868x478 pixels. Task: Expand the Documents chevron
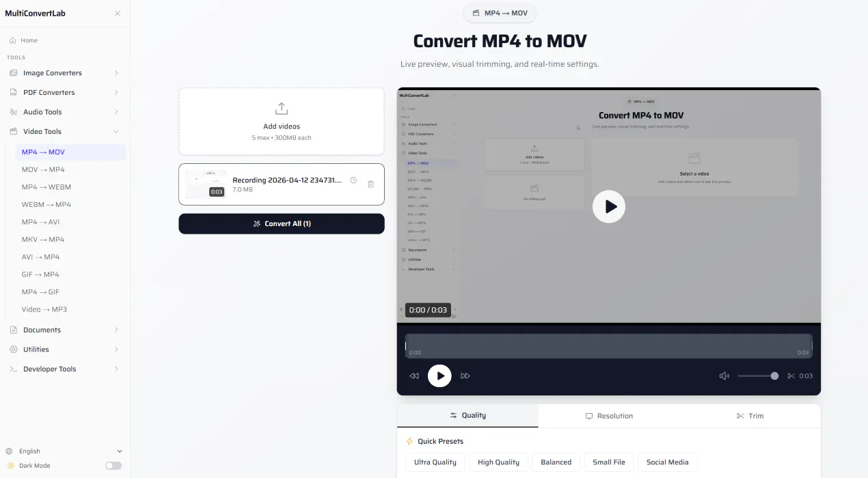116,330
